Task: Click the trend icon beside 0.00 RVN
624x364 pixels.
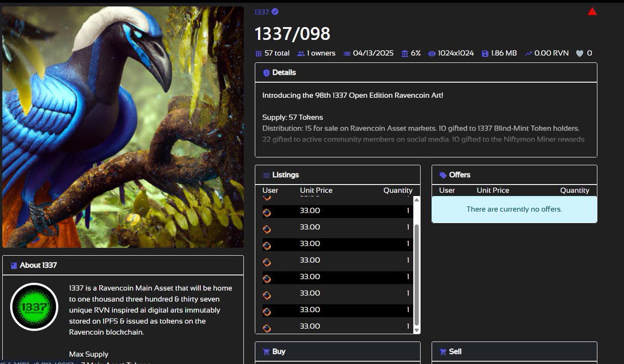Action: point(528,54)
